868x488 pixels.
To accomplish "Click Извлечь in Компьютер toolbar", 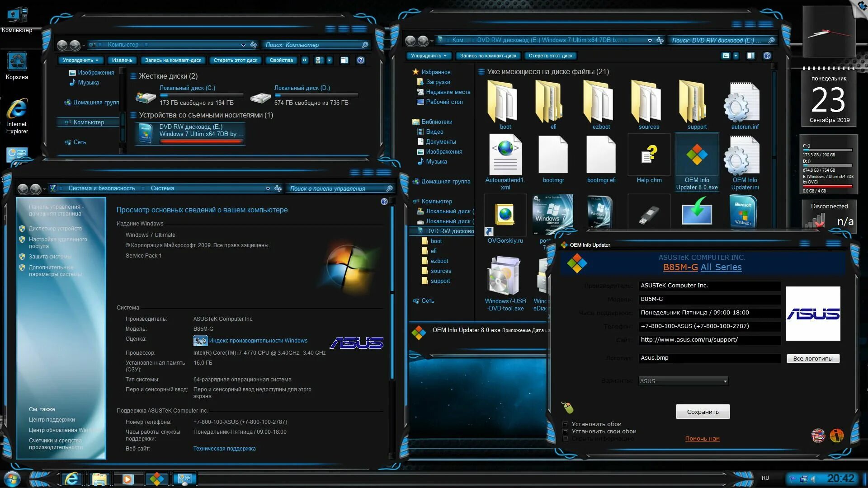I will 122,60.
